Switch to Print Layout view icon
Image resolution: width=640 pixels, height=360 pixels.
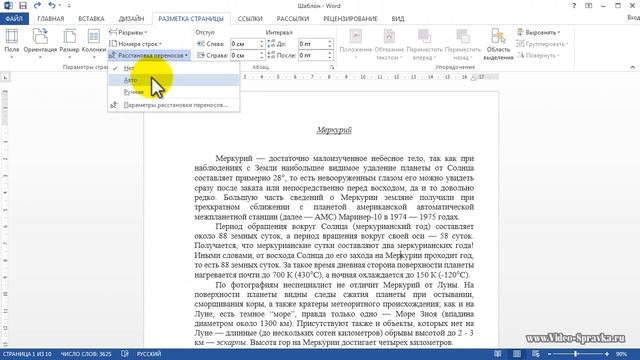[x=517, y=354]
